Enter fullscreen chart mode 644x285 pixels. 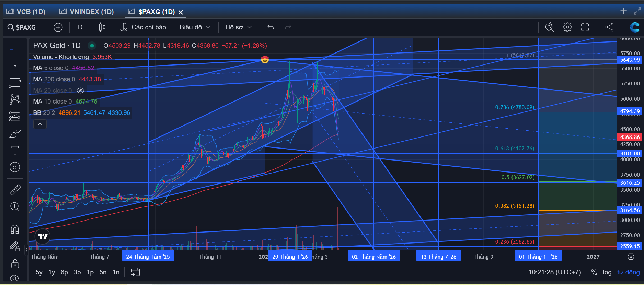585,27
